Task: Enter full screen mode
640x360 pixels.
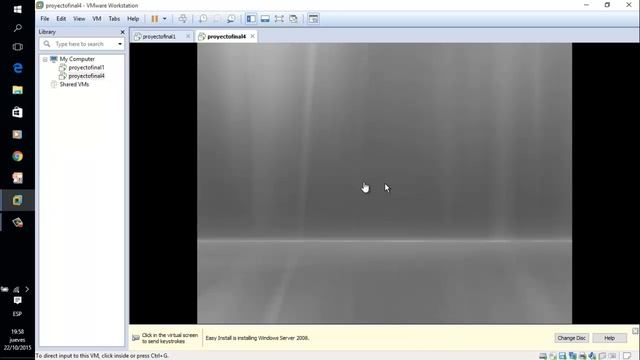Action: [x=279, y=19]
